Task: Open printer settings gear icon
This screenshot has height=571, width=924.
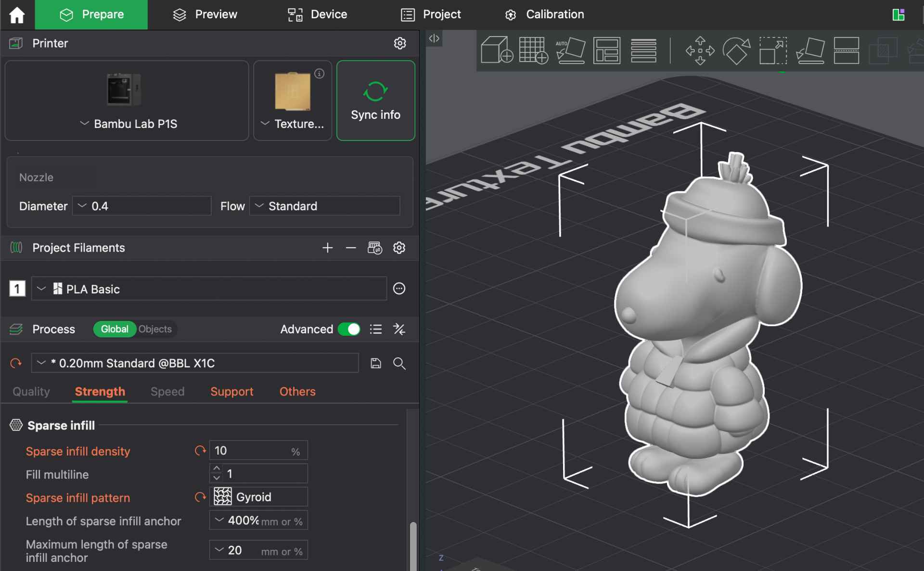Action: click(399, 43)
